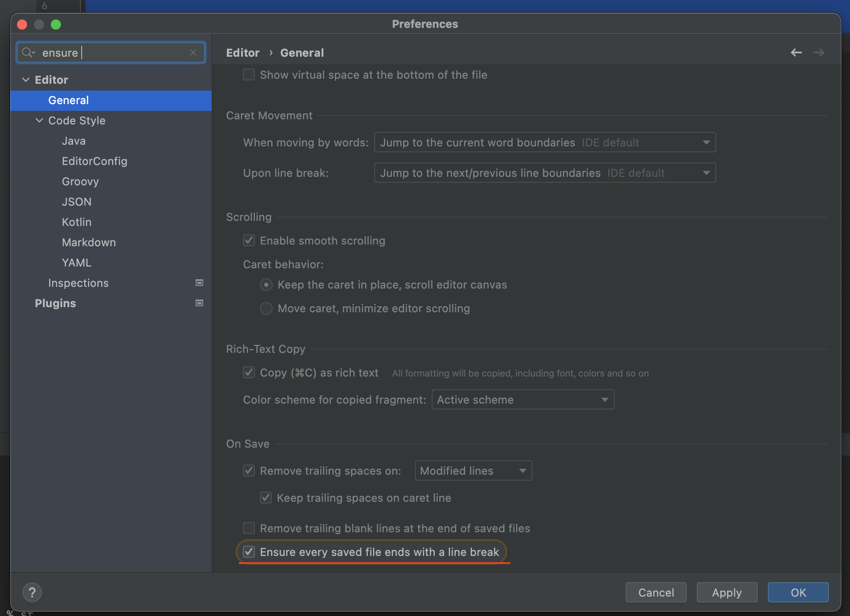Image resolution: width=850 pixels, height=616 pixels.
Task: Select the Kotlin code style item
Action: click(77, 222)
